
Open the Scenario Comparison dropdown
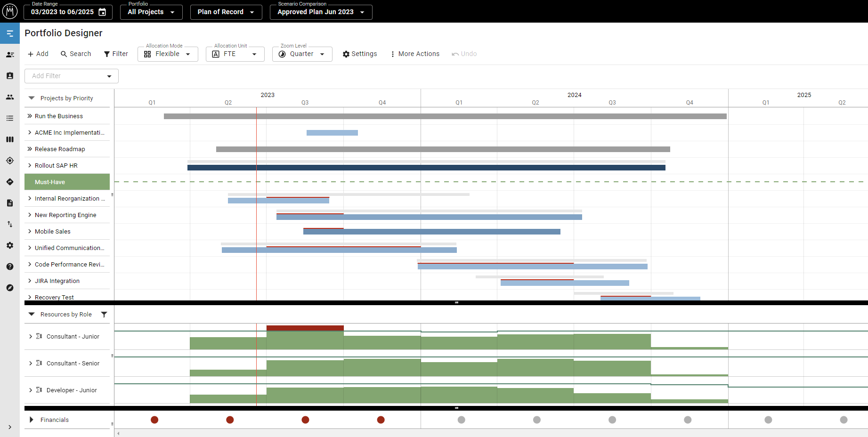[x=321, y=12]
